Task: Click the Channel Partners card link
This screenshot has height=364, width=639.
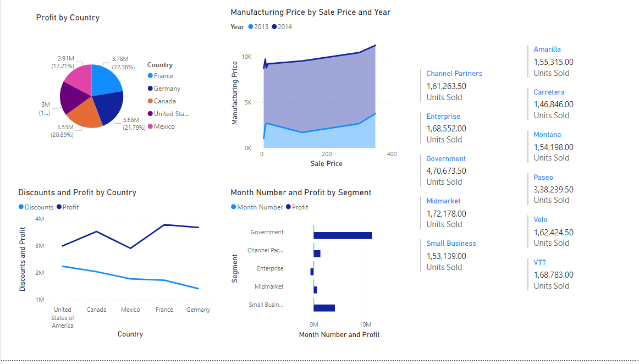Action: pyautogui.click(x=454, y=73)
